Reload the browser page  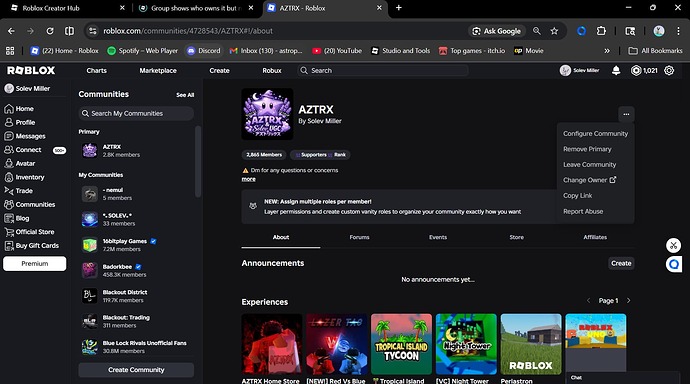[50, 31]
